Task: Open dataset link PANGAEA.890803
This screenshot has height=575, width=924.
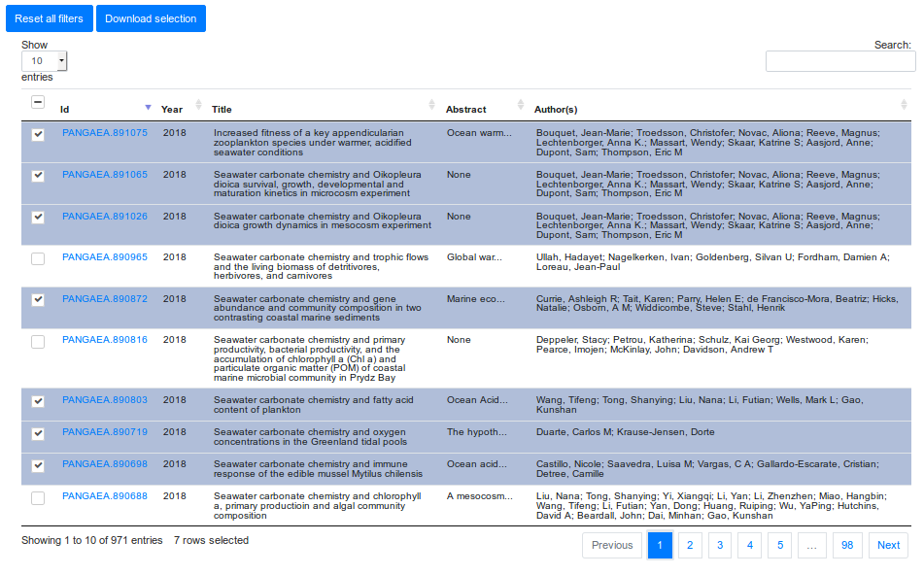Action: point(105,399)
